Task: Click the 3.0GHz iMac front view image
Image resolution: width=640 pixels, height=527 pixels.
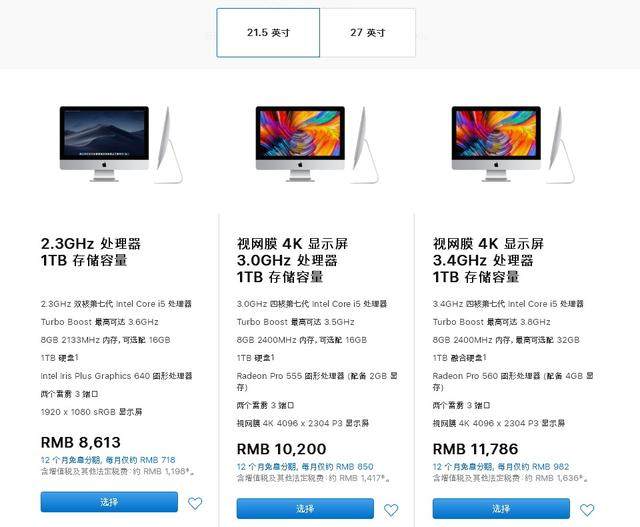Action: click(x=300, y=144)
